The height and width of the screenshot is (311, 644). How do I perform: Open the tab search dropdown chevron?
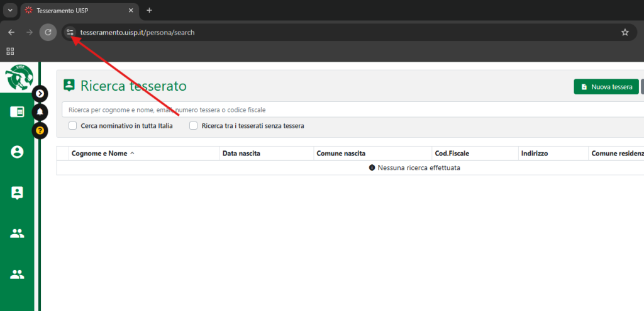(x=10, y=11)
